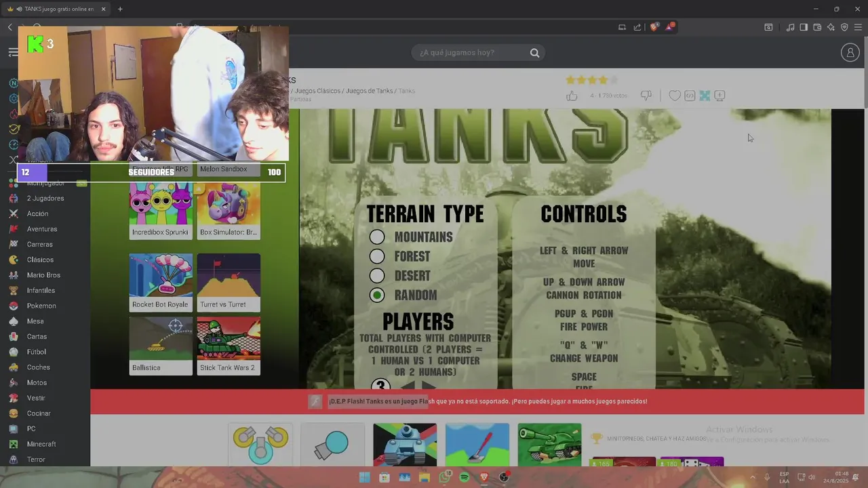This screenshot has height=488, width=868.
Task: Click the share page icon
Action: tap(637, 27)
